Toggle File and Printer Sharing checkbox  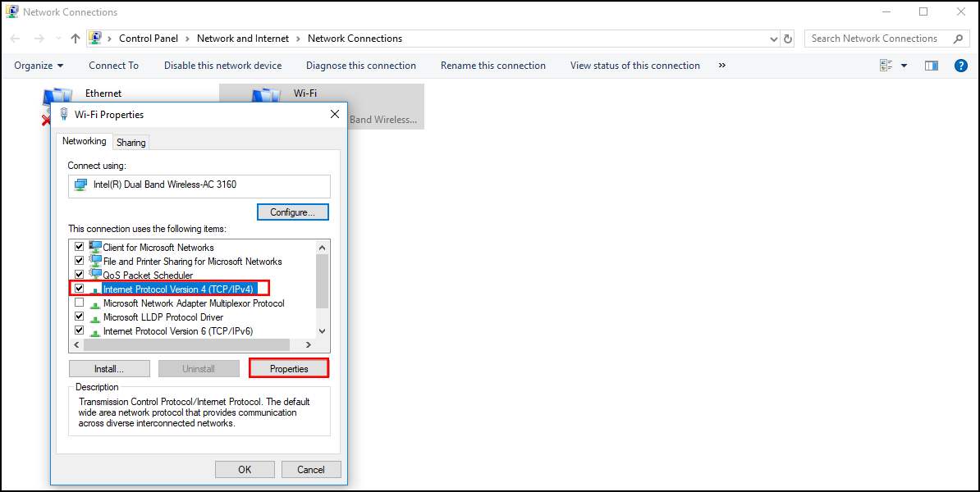point(79,261)
